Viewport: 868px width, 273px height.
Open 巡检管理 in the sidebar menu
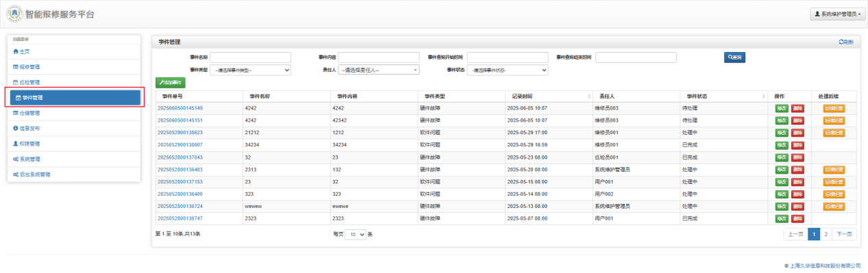73,82
